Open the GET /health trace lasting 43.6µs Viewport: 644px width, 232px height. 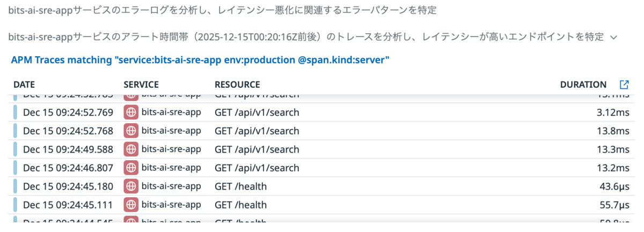[x=240, y=186]
